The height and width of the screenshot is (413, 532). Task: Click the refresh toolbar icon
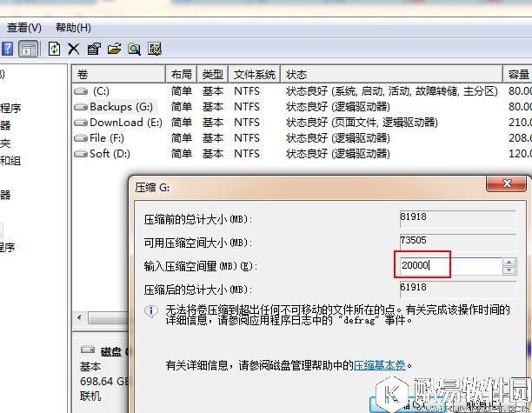(54, 50)
